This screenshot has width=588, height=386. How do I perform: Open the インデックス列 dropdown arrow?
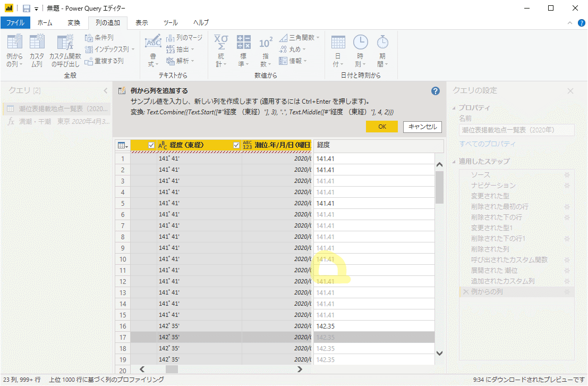click(x=133, y=49)
